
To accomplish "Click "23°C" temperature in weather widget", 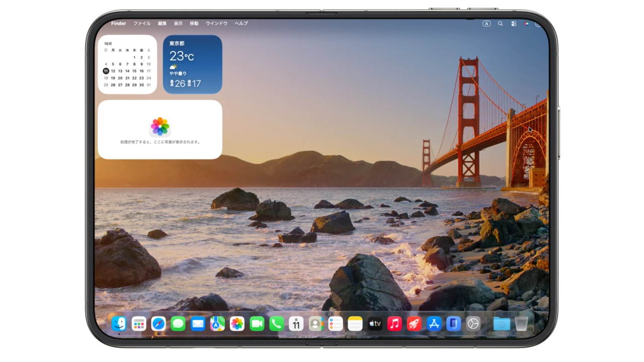I will 182,56.
